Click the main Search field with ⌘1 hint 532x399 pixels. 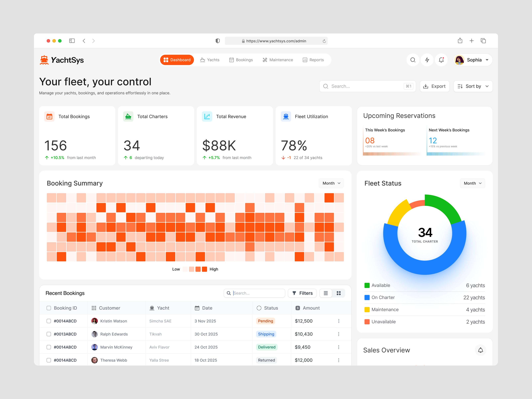point(367,86)
